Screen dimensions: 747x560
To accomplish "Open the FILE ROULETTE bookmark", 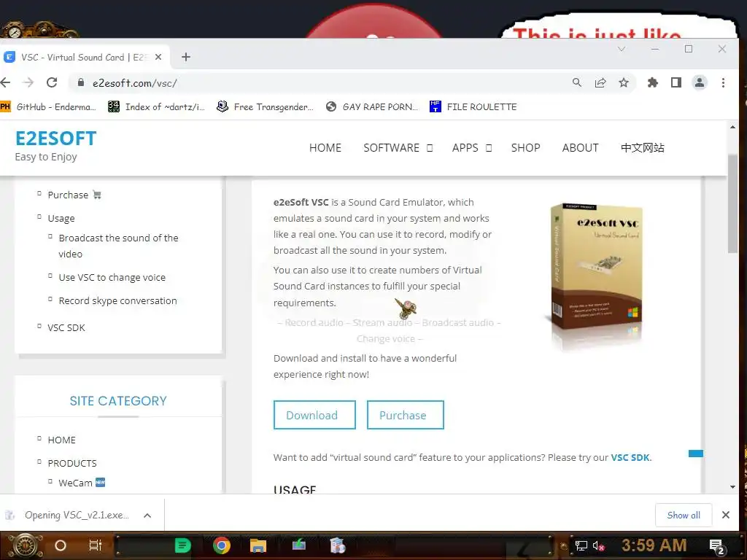I will click(473, 106).
